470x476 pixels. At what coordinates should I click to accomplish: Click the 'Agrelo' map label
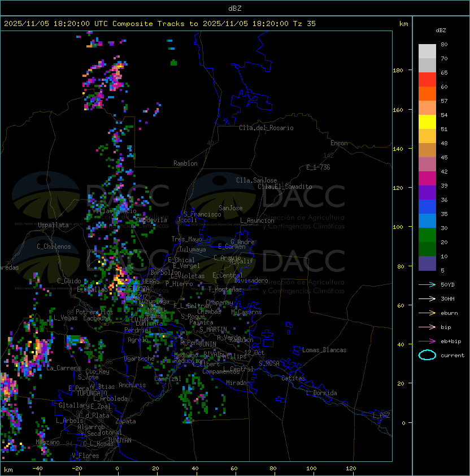(x=138, y=340)
